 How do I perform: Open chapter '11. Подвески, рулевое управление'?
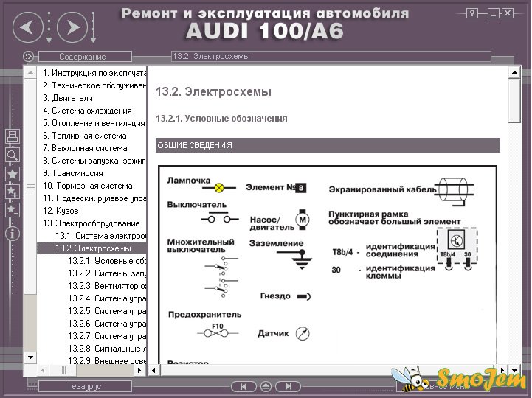coord(94,198)
